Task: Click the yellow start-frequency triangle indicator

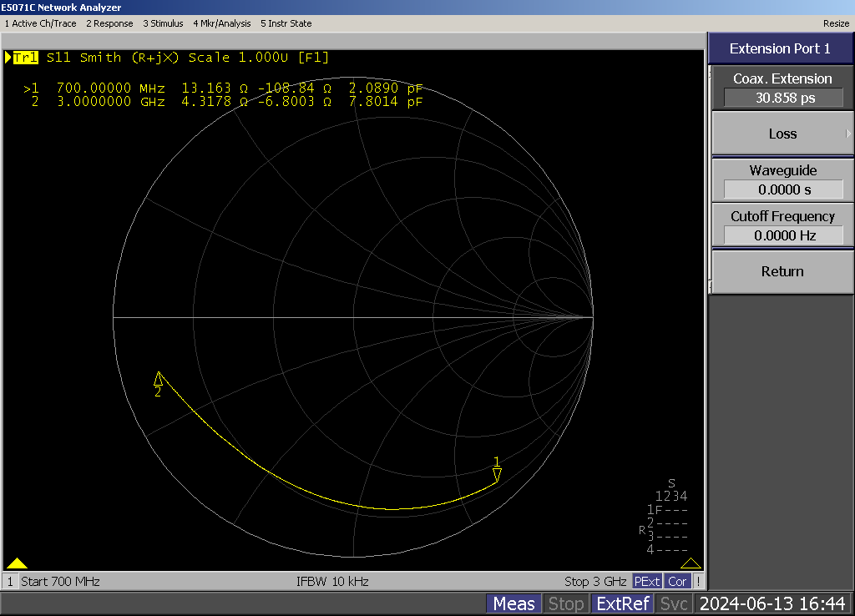Action: [18, 563]
